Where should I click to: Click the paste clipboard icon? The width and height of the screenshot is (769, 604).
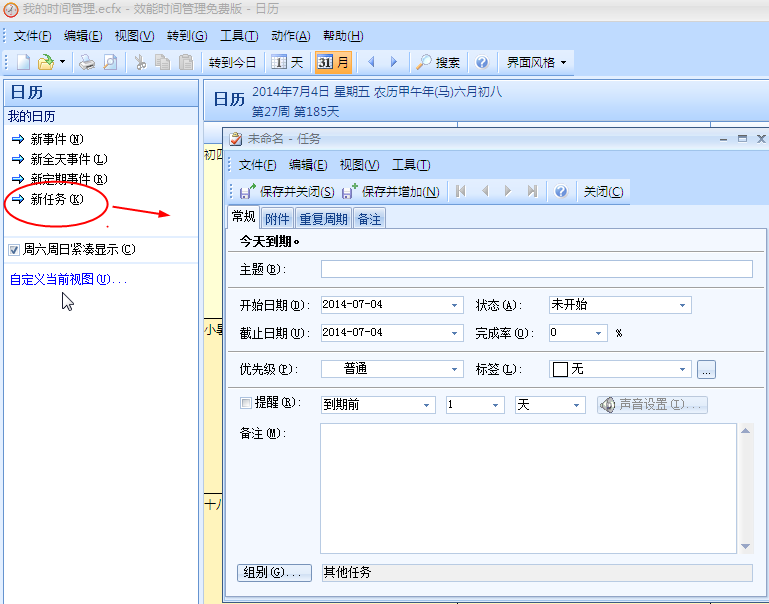186,62
